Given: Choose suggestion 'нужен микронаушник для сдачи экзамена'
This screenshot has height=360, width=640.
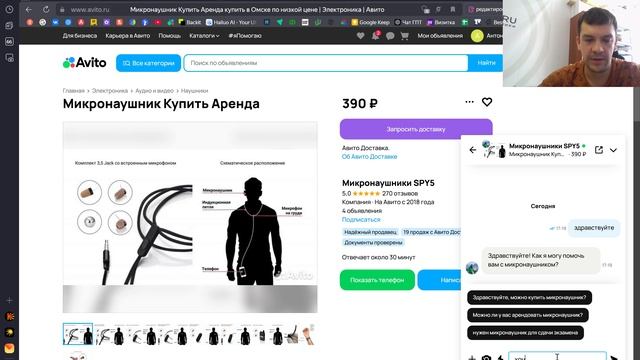Looking at the screenshot, I should pyautogui.click(x=525, y=332).
